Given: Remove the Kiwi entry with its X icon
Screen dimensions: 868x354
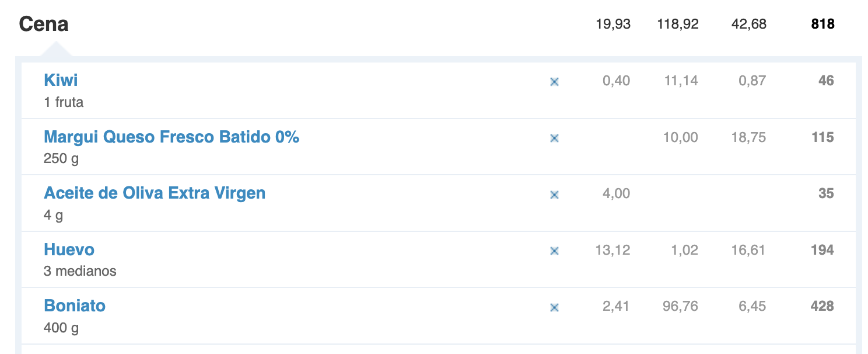Looking at the screenshot, I should click(554, 82).
